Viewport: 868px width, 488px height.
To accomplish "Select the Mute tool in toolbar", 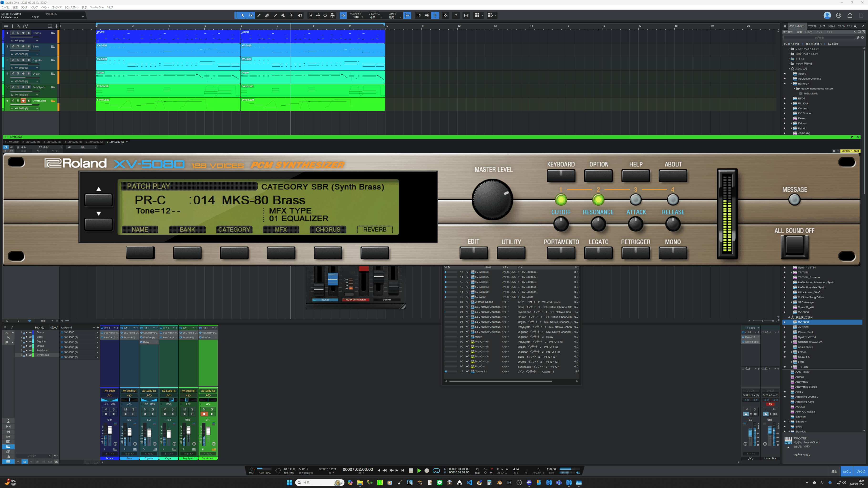I will [x=283, y=15].
